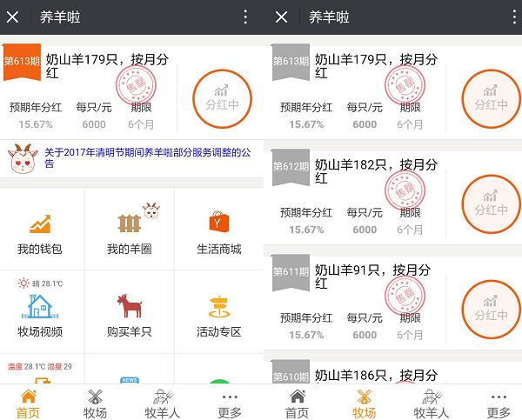Tap the 购买羊只 goat icon
Image resolution: width=522 pixels, height=420 pixels.
129,306
